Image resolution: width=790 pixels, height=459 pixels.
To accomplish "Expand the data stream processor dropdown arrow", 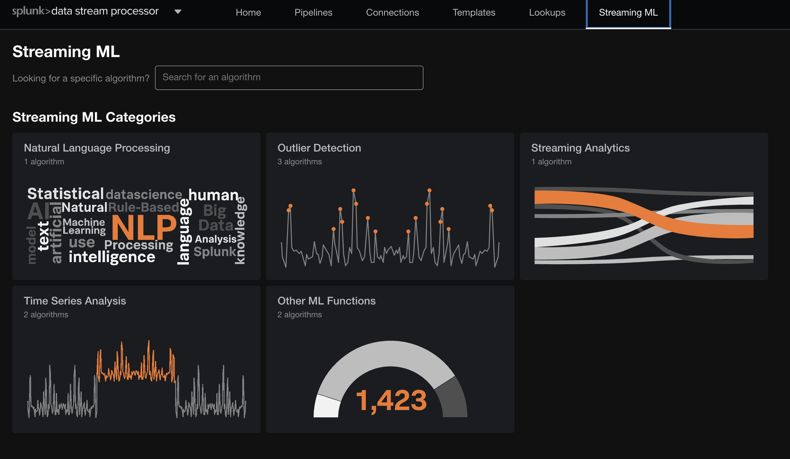I will point(178,12).
